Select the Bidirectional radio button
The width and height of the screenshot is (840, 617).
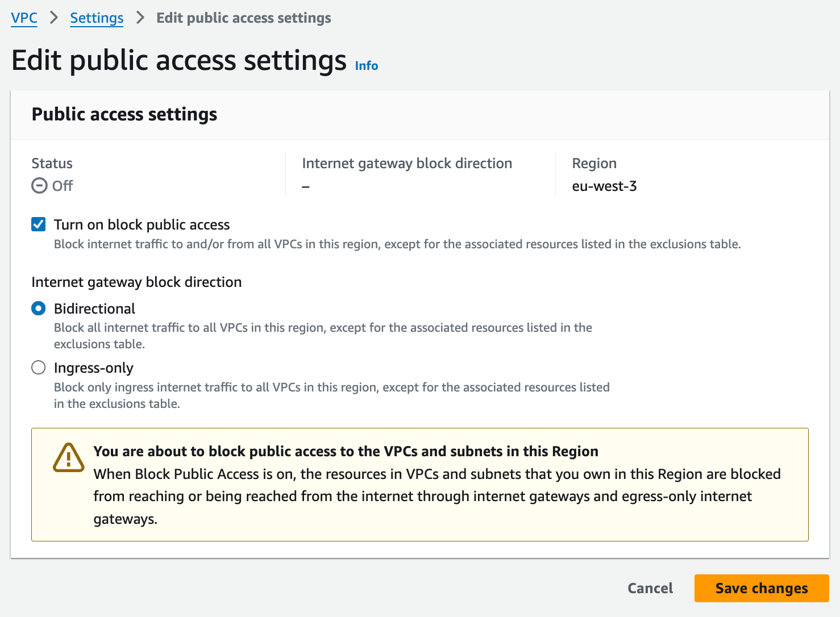39,308
